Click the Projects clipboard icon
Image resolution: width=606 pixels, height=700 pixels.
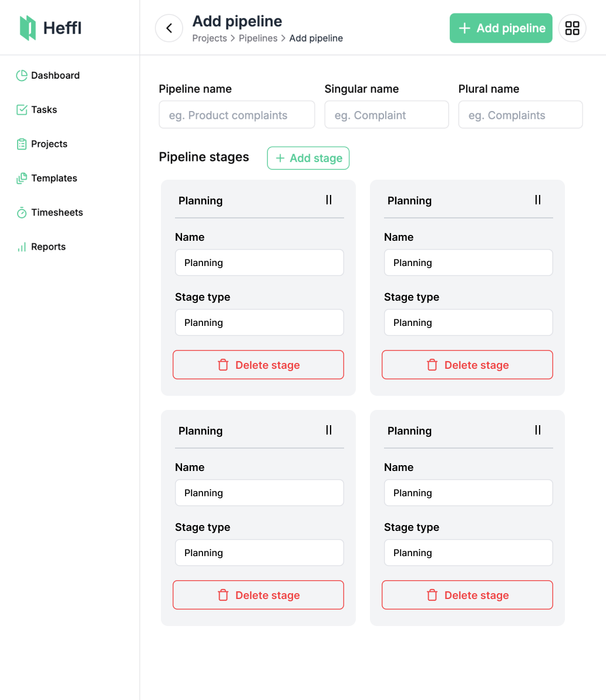(x=21, y=144)
